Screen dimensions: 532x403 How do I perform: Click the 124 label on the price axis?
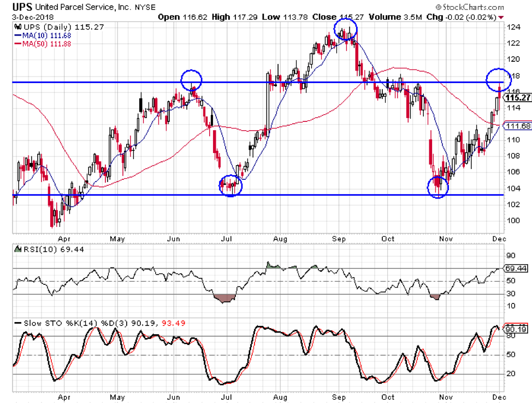click(x=513, y=27)
